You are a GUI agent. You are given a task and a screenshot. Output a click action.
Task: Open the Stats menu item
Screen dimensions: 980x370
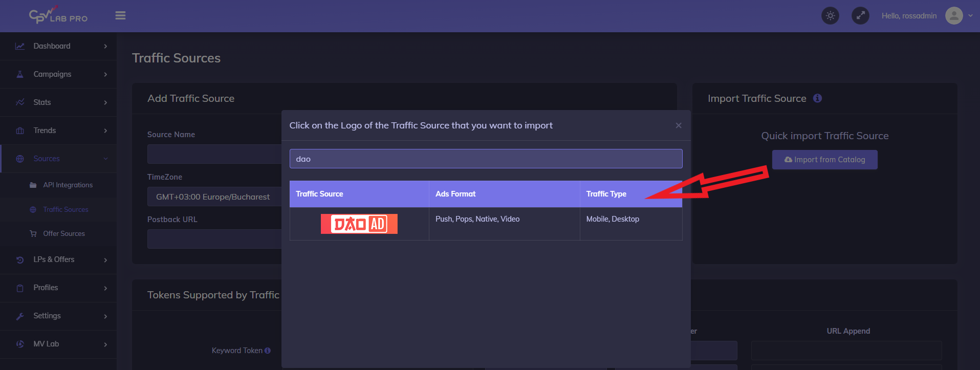[x=58, y=102]
